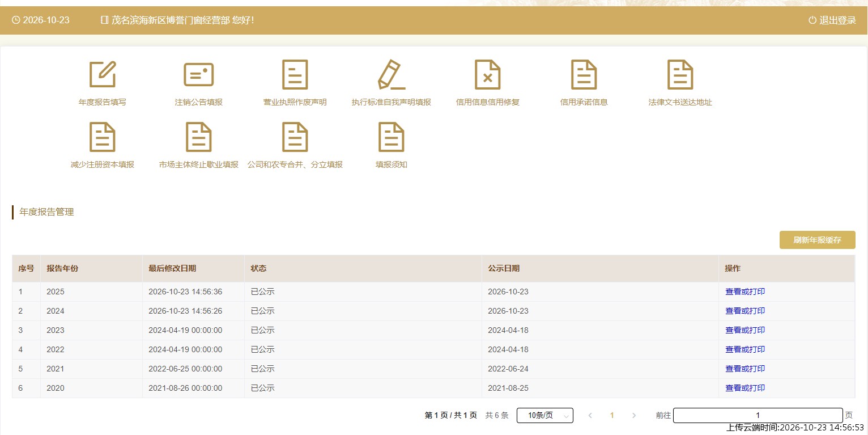
Task: Open 查看或打印 for report year 2020
Action: click(745, 388)
